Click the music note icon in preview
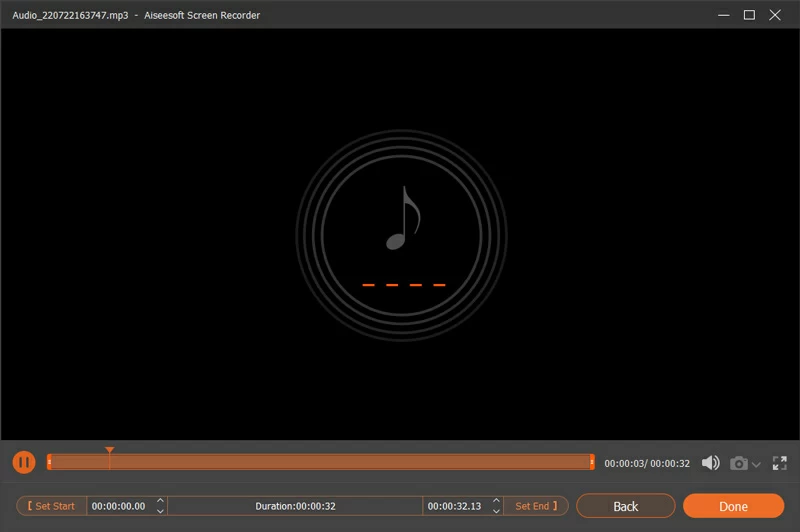800x532 pixels. (403, 218)
